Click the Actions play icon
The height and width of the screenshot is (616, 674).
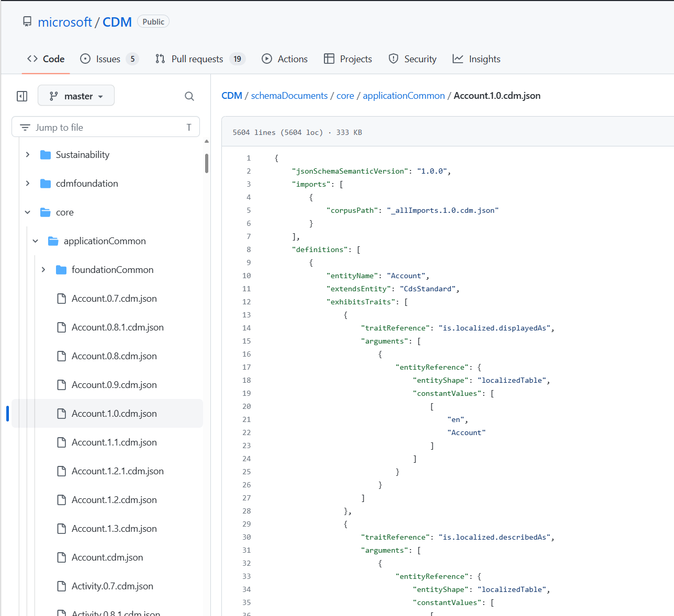point(267,59)
